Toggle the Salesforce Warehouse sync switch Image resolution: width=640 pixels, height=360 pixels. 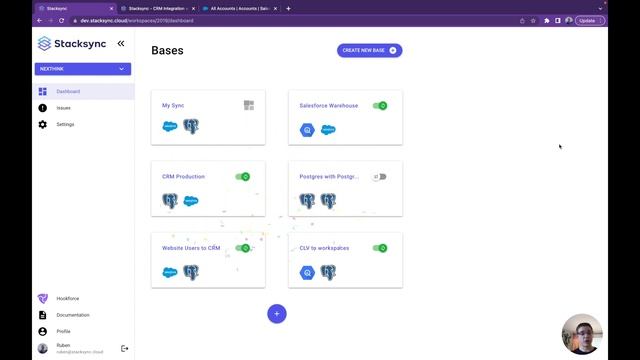point(380,106)
